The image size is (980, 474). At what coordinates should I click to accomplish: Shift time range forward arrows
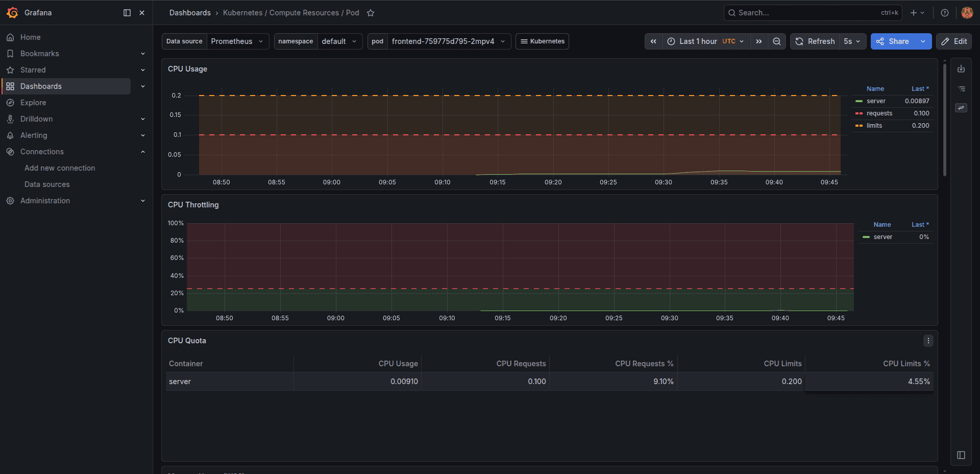tap(759, 41)
